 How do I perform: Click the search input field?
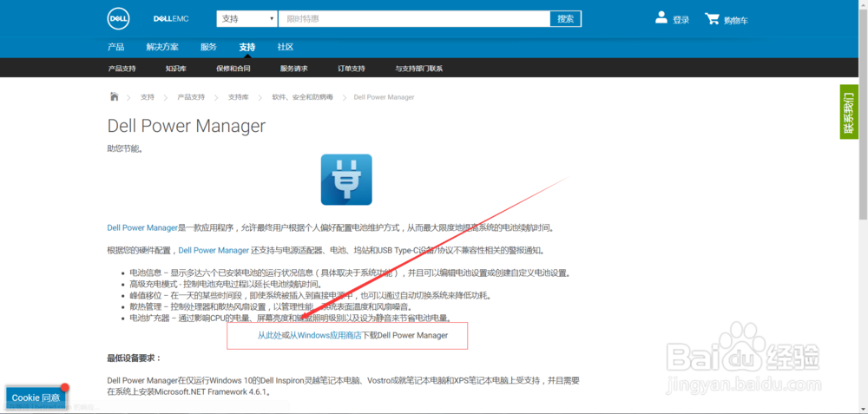pos(414,19)
